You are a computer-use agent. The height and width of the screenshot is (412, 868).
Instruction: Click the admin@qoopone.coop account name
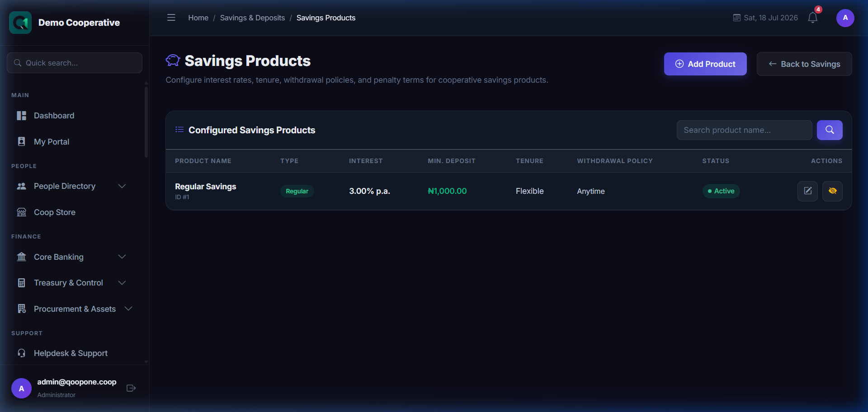[x=77, y=382]
